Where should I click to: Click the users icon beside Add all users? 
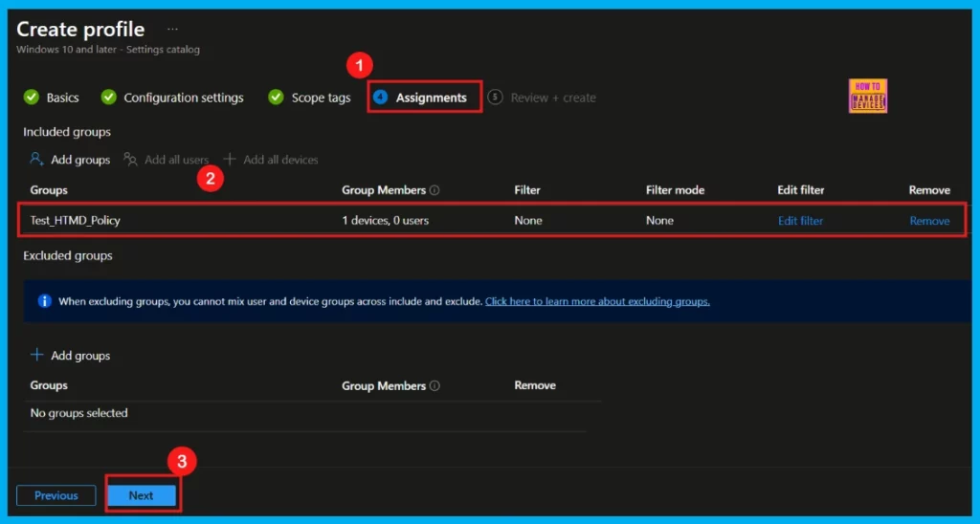click(130, 160)
